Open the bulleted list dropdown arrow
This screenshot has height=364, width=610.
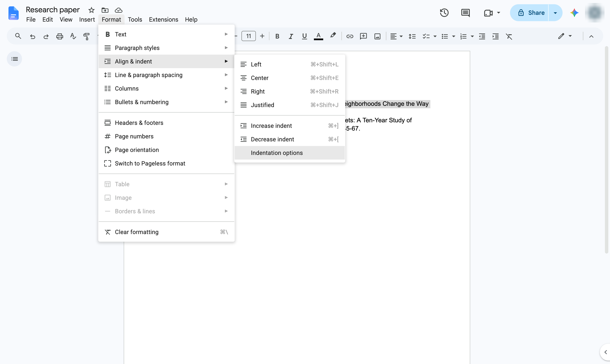click(x=453, y=36)
